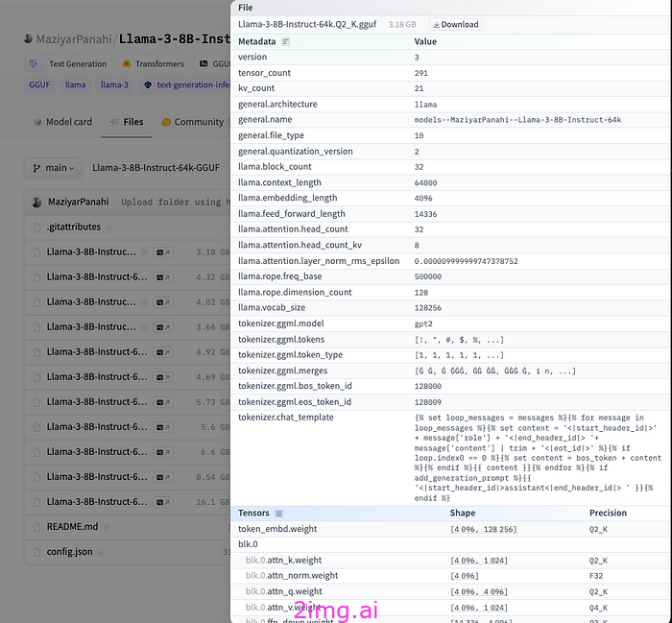This screenshot has width=672, height=623.
Task: Click the tokenizer.chat_template key
Action: pos(286,418)
